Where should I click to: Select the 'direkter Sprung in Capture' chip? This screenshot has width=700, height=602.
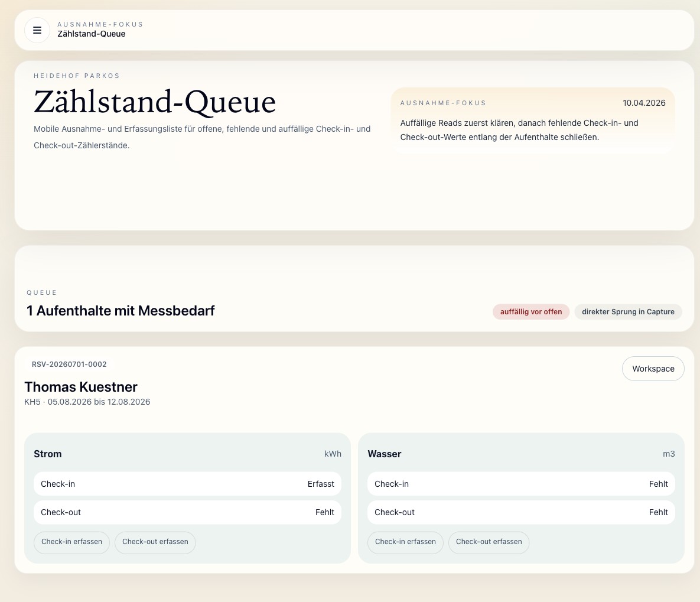coord(628,312)
